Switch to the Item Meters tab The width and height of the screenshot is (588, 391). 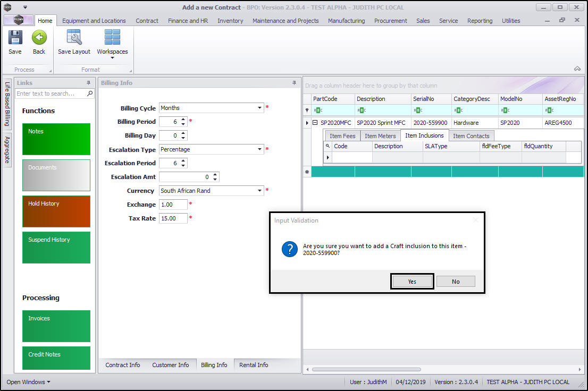coord(380,136)
